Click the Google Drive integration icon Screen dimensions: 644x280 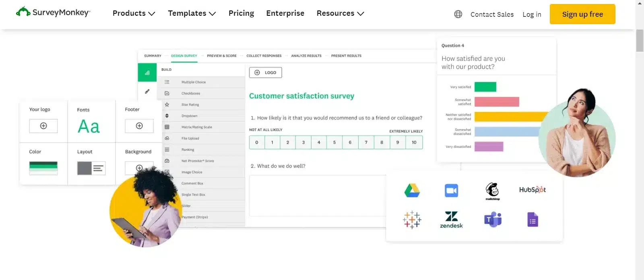click(x=412, y=190)
